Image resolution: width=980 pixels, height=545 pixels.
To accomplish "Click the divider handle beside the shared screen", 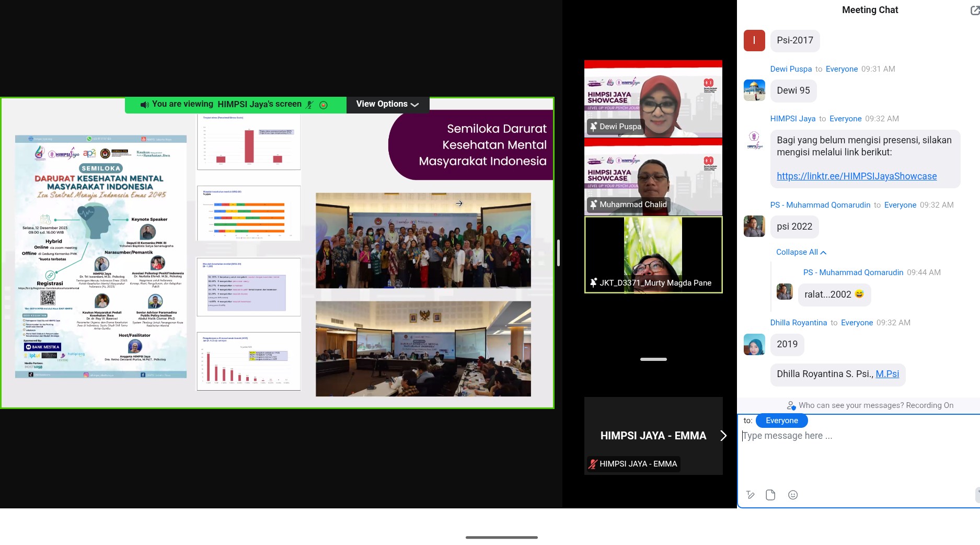I will click(x=558, y=253).
